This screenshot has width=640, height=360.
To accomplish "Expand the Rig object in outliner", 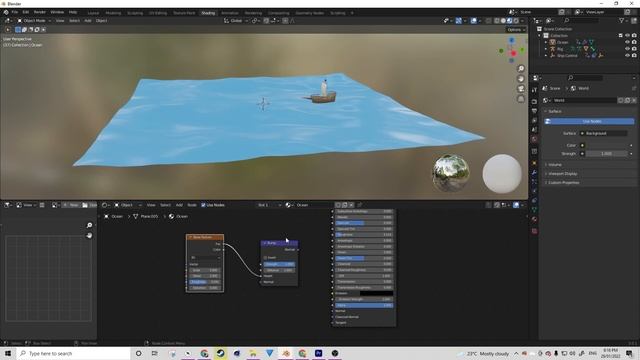I will 546,49.
